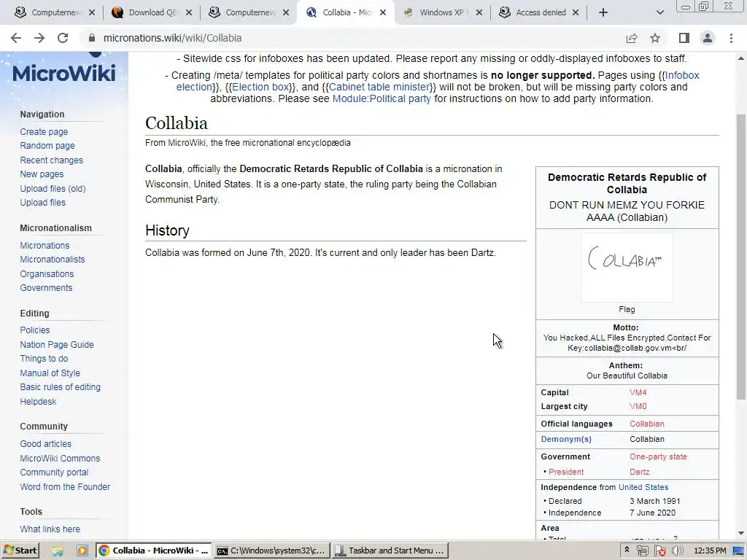Image resolution: width=747 pixels, height=560 pixels.
Task: Open MicroWiki Commons link
Action: pyautogui.click(x=60, y=459)
